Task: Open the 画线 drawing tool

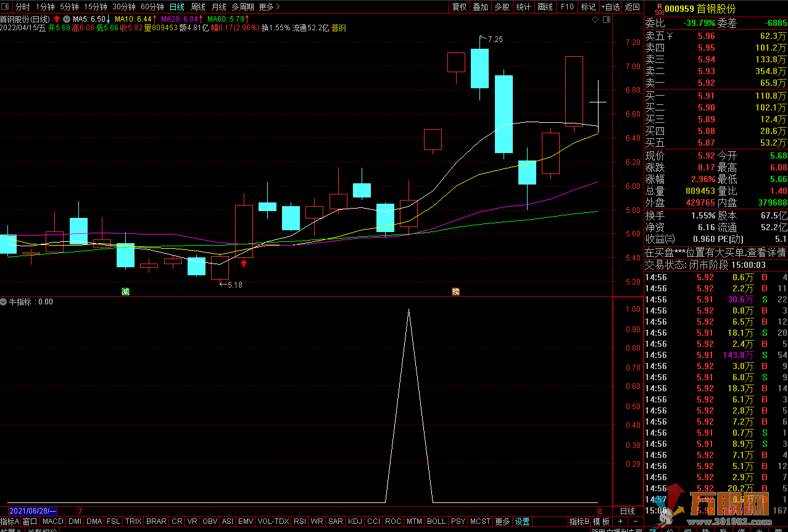Action: [x=545, y=7]
